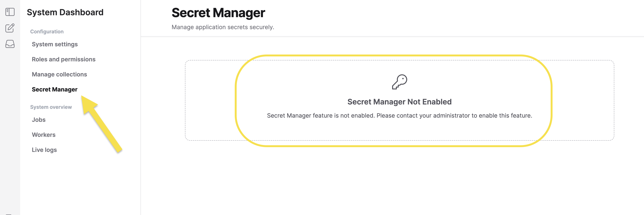
Task: Click the Configuration section header
Action: 47,31
